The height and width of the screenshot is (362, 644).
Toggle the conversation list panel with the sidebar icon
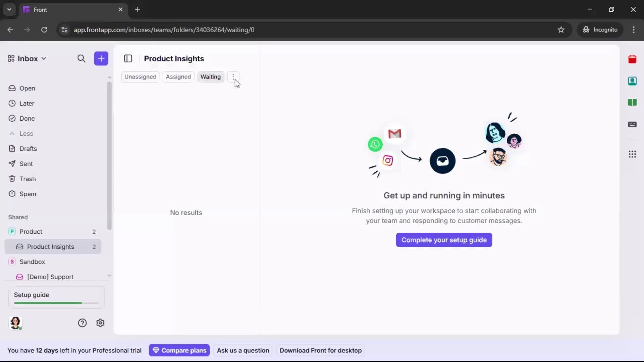128,58
